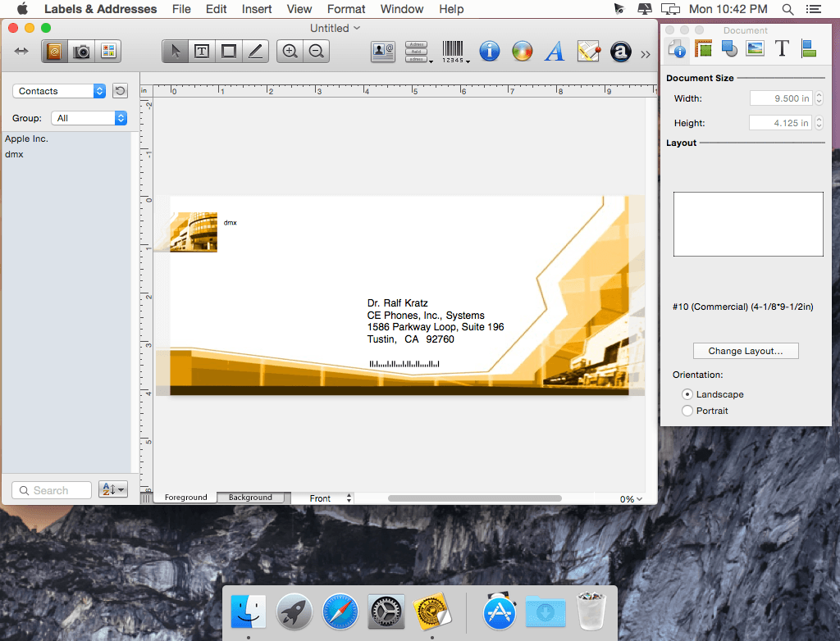
Task: Open the View menu
Action: [299, 9]
